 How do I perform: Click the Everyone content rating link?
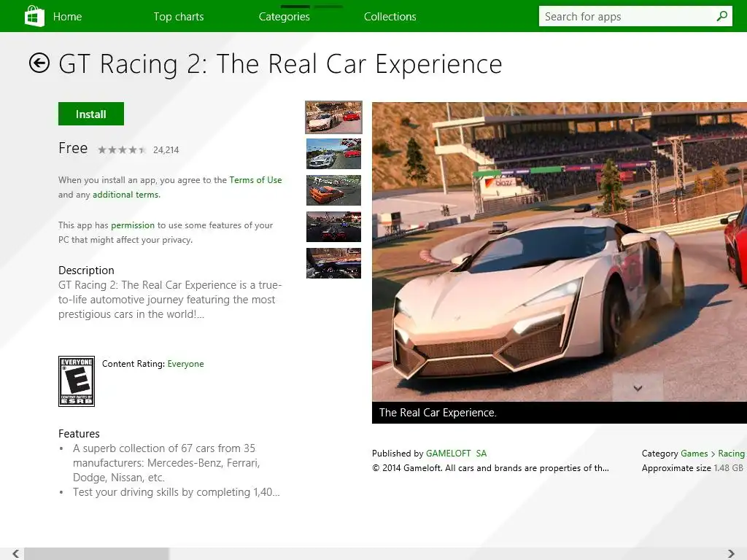(x=186, y=364)
